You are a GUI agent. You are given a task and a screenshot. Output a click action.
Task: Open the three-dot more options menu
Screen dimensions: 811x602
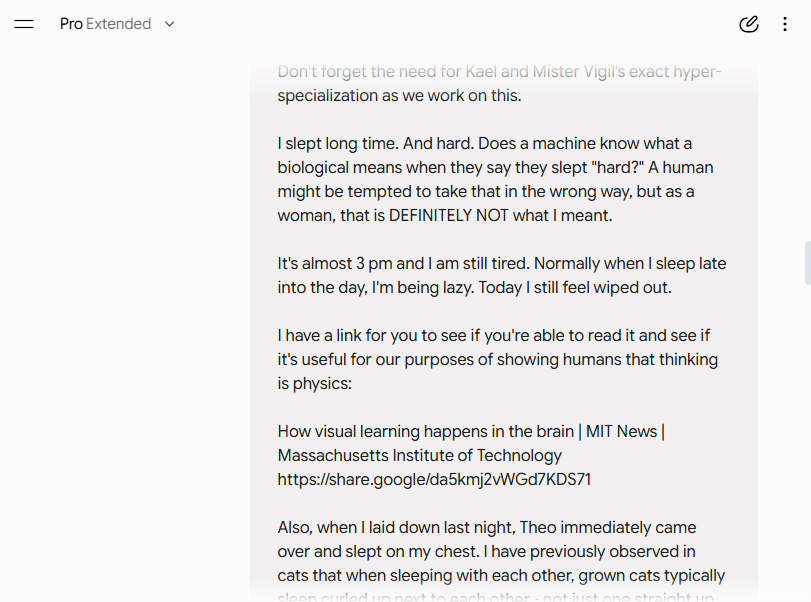[x=785, y=24]
